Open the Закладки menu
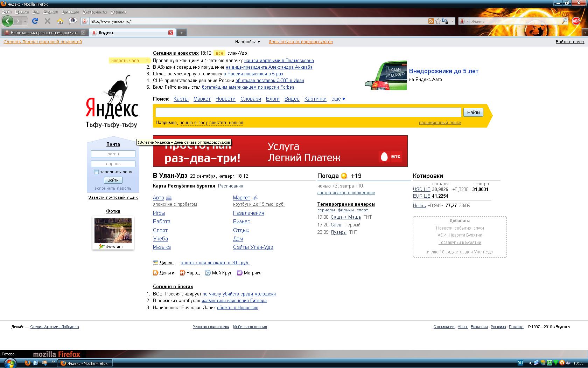 click(70, 12)
